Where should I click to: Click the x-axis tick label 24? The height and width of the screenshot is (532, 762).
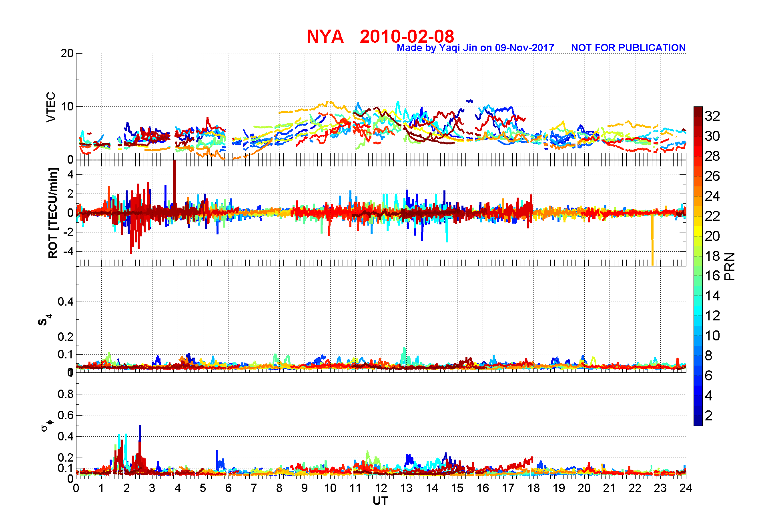pyautogui.click(x=686, y=488)
